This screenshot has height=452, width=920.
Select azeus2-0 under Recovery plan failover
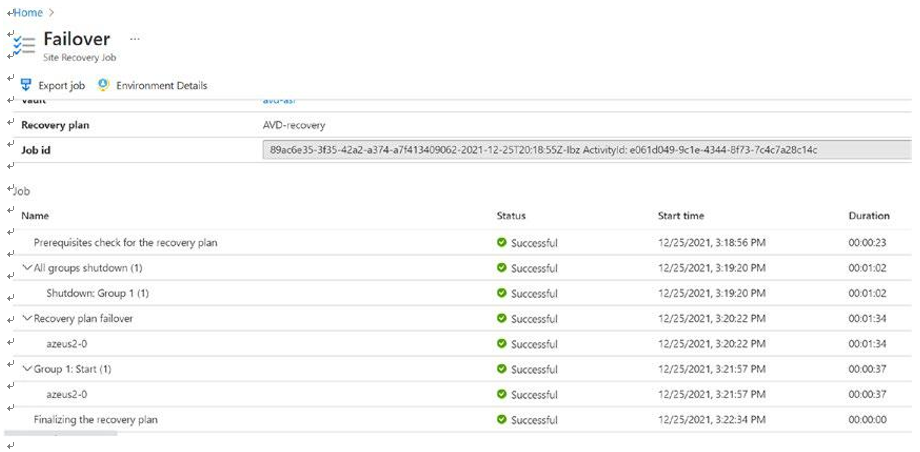pyautogui.click(x=67, y=343)
